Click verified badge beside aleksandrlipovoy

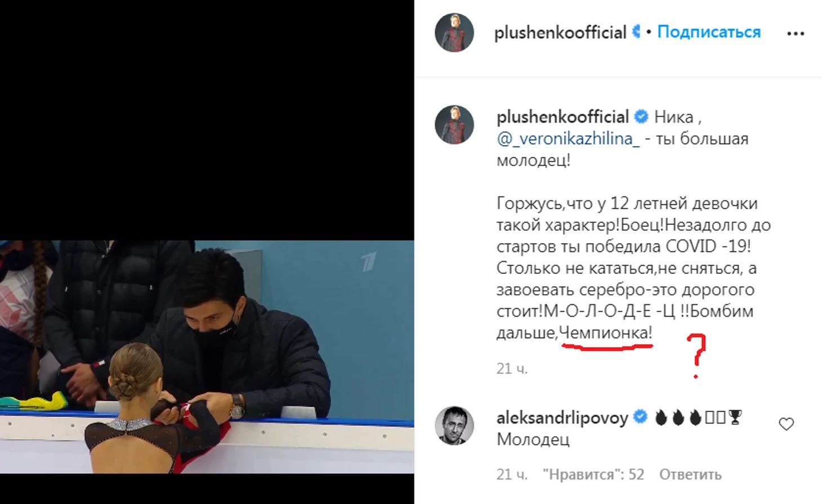click(x=640, y=417)
